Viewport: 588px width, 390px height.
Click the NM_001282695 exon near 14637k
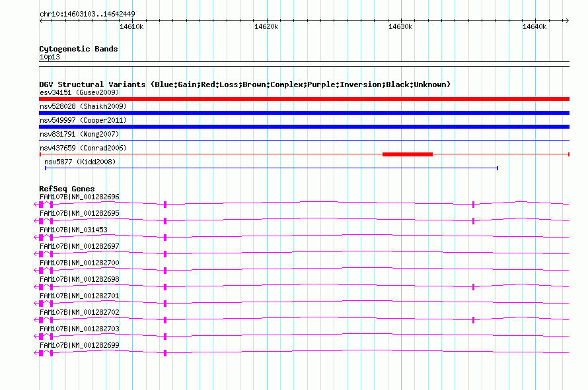click(473, 221)
